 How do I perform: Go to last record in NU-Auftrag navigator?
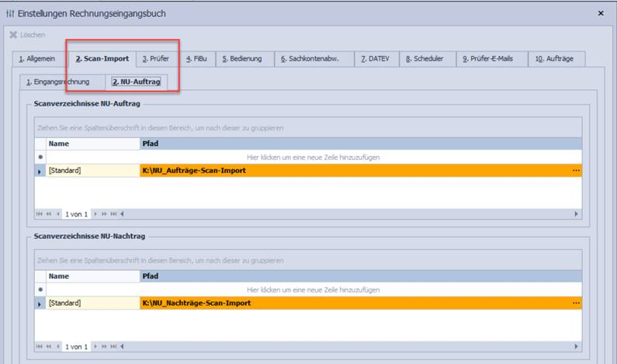point(114,213)
